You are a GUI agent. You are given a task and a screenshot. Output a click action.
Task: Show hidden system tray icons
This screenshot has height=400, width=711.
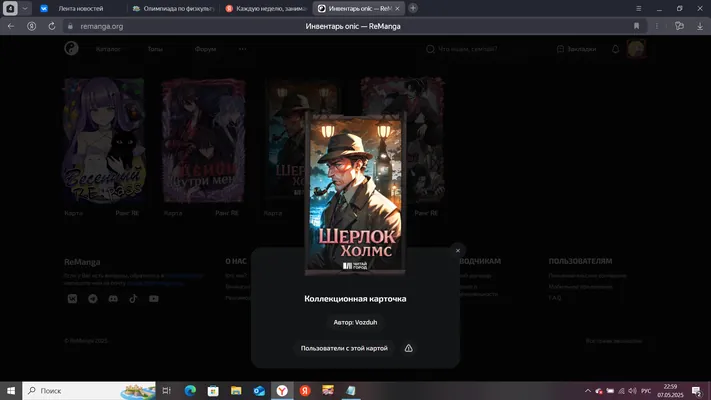(588, 391)
